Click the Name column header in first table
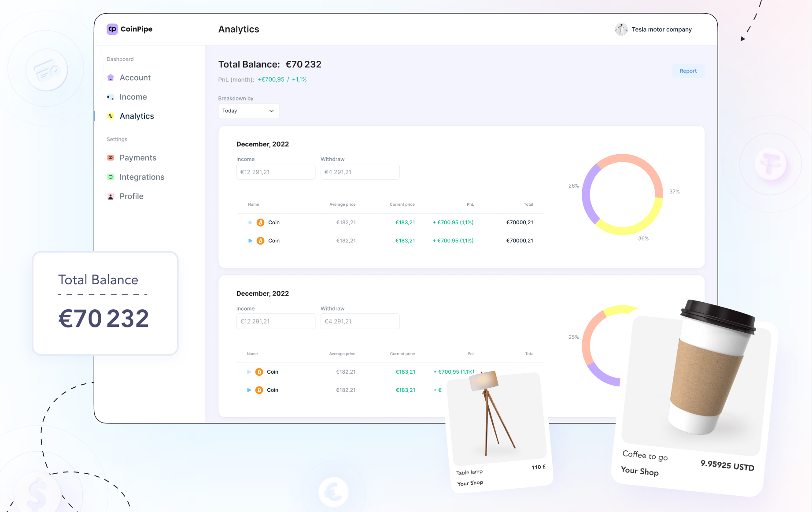 (x=253, y=204)
